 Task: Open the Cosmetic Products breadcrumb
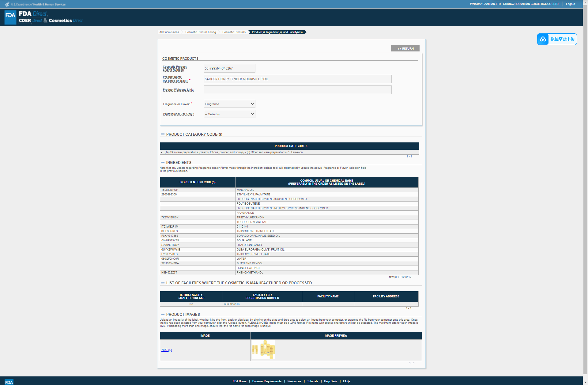[234, 32]
